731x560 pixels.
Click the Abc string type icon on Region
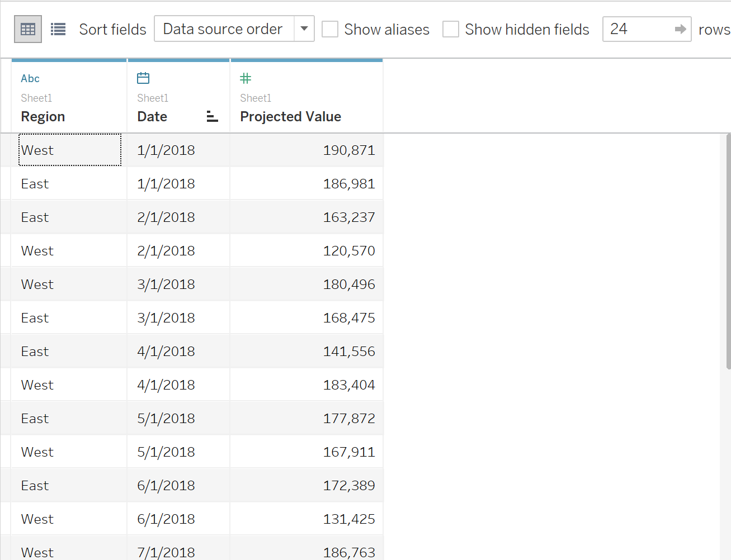pyautogui.click(x=30, y=78)
